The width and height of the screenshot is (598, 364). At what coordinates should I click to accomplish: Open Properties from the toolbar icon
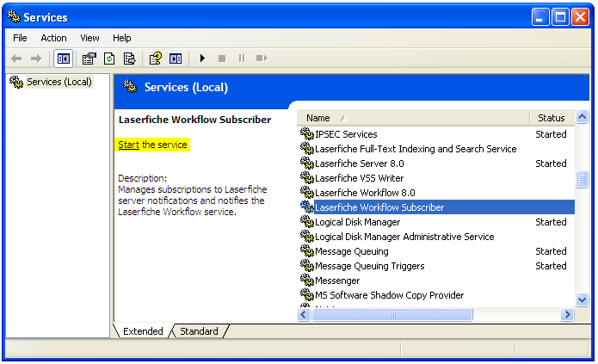[89, 59]
